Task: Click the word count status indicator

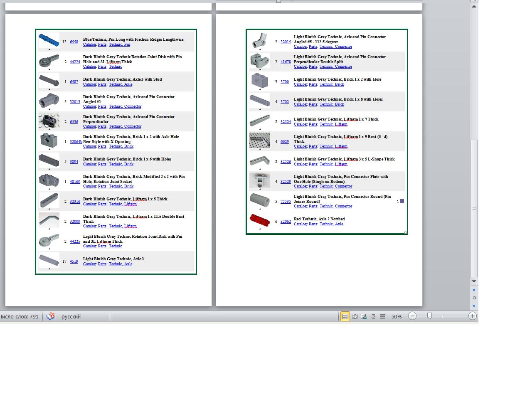Action: [20, 316]
